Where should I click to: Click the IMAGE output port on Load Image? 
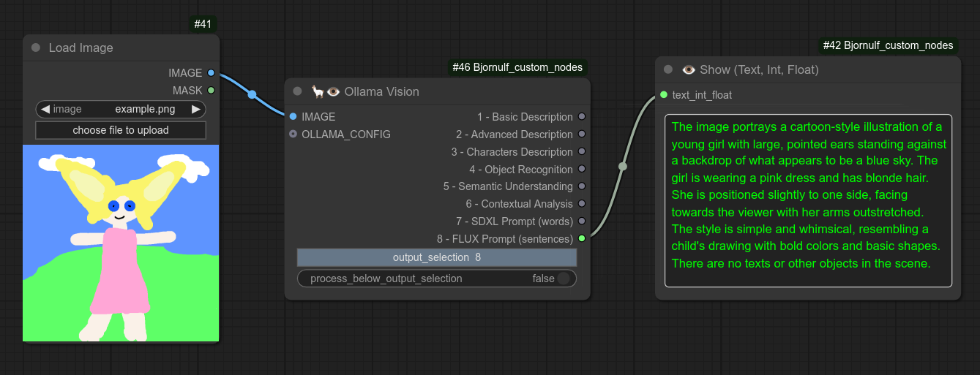(212, 73)
